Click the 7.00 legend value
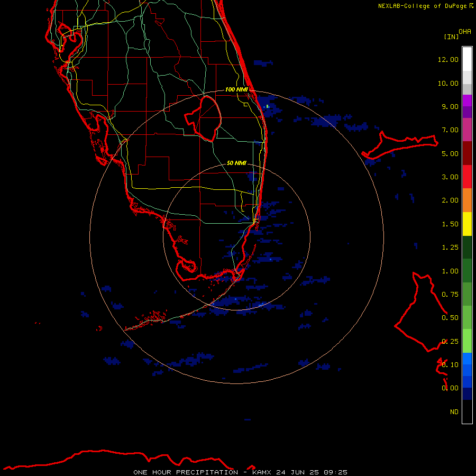Image resolution: width=476 pixels, height=476 pixels. 450,130
